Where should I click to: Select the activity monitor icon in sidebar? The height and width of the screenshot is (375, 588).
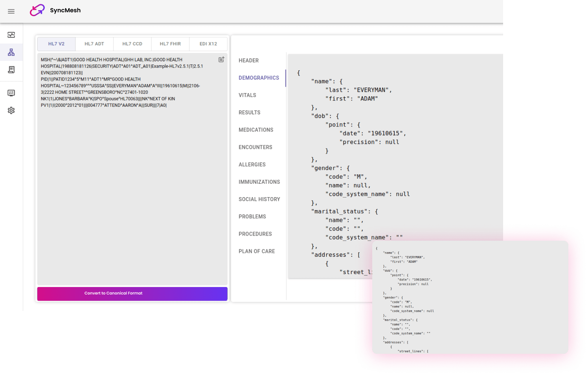tap(11, 35)
